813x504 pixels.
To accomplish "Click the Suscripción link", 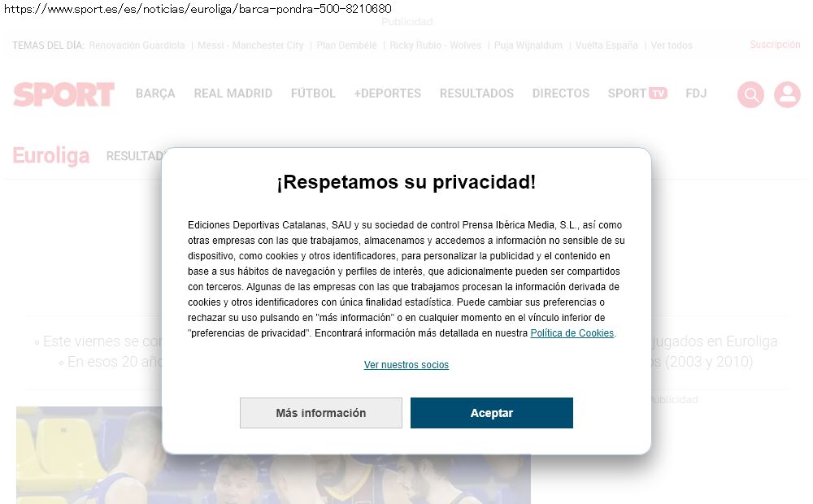I will (775, 45).
